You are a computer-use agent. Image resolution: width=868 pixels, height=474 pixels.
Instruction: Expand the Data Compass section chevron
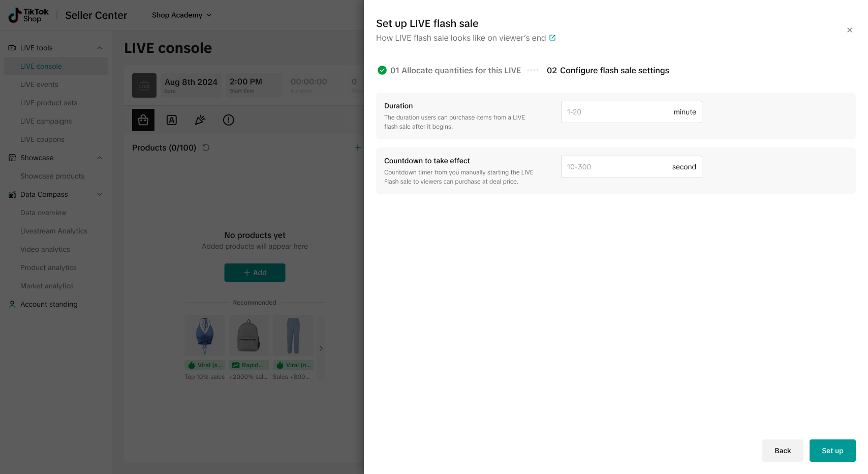pos(100,194)
